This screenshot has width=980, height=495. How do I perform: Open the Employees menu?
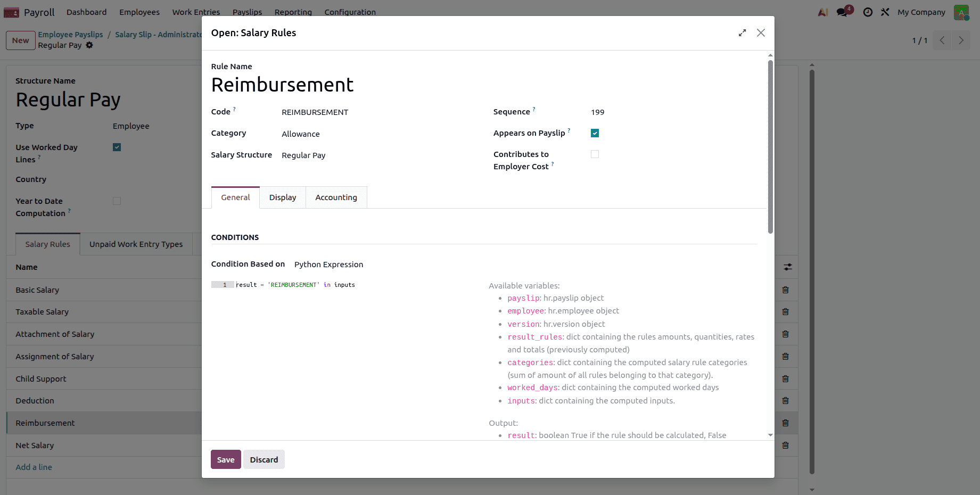coord(139,12)
